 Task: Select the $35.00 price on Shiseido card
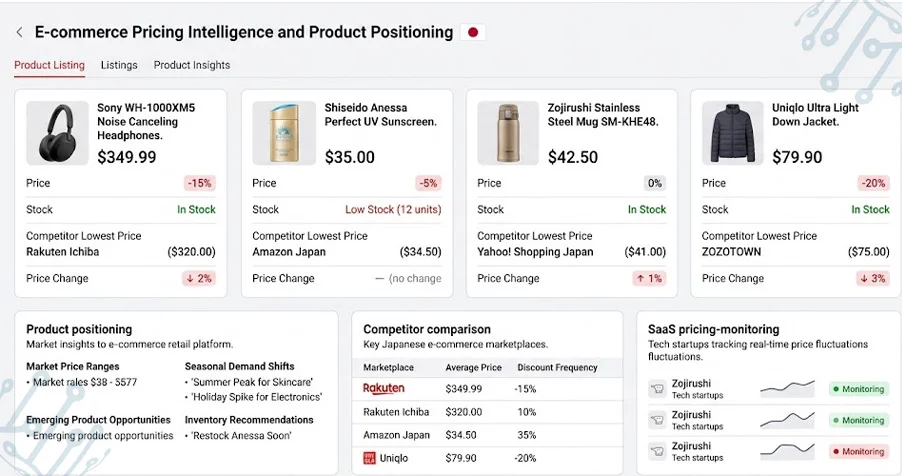(349, 157)
